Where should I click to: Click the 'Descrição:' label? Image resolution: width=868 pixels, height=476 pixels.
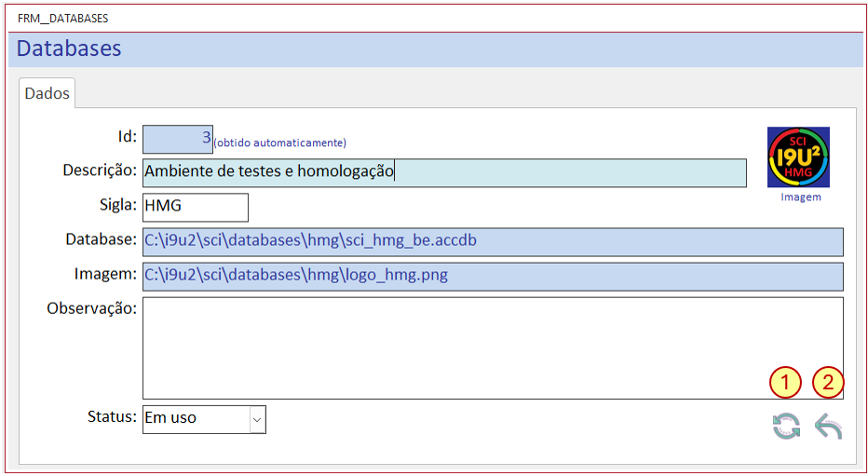100,170
